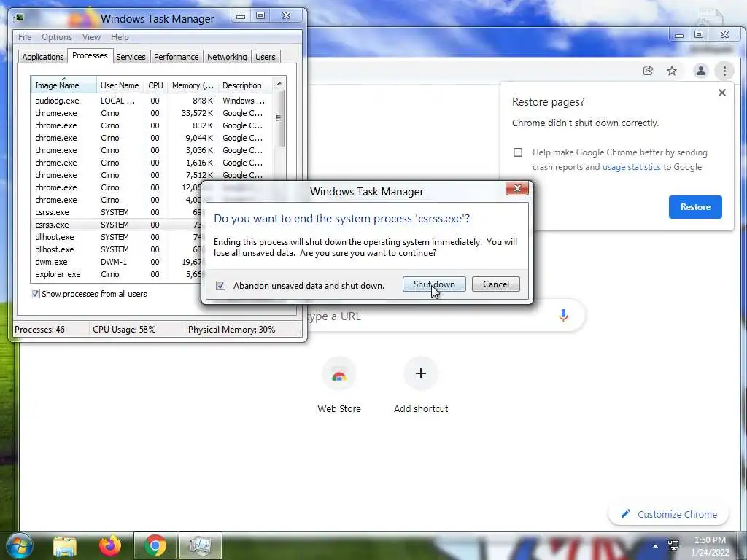Select the chrome.exe row using 3,036 K

point(152,150)
